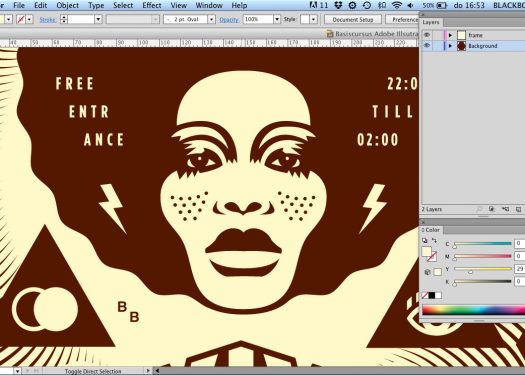Select the black swatch in Color panel
This screenshot has width=525, height=375.
432,295
